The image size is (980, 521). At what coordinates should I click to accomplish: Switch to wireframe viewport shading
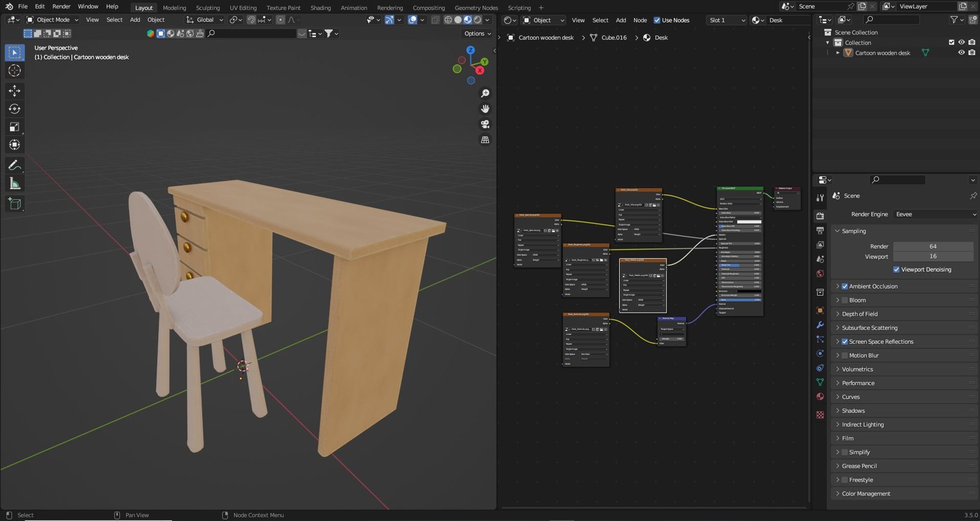click(x=448, y=19)
